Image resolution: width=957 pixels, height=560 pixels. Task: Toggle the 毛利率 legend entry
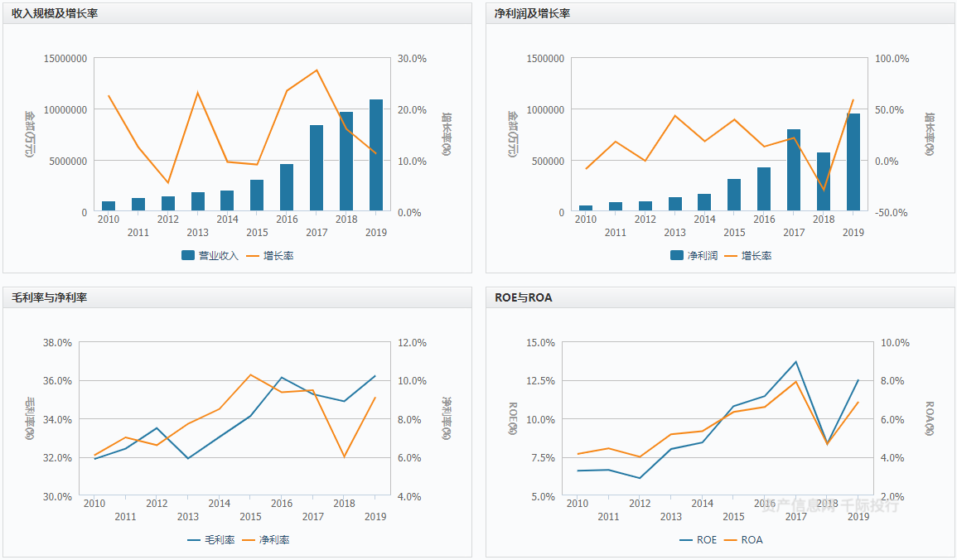coord(211,540)
